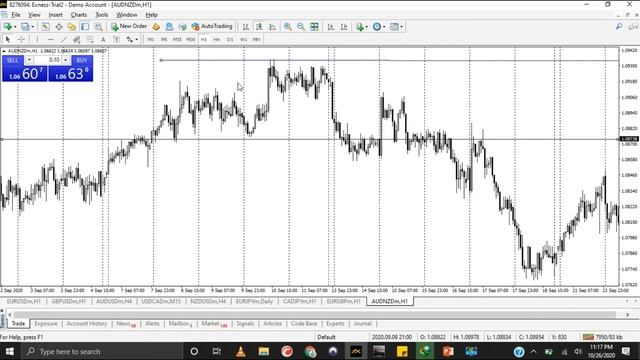Click the 0.10 lot volume field
The height and width of the screenshot is (360, 640).
[47, 60]
